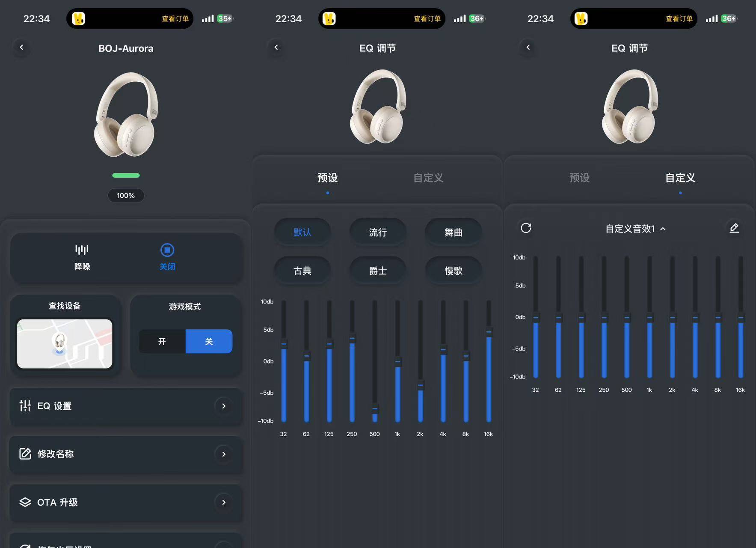Tap the 100% battery level badge
Image resolution: width=756 pixels, height=548 pixels.
tap(126, 195)
